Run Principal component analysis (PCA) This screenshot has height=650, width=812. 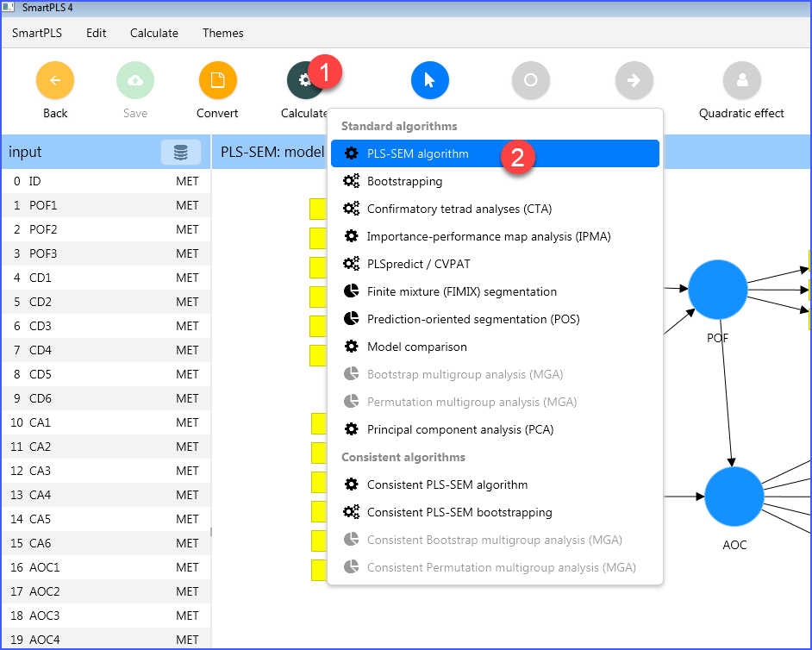click(459, 429)
